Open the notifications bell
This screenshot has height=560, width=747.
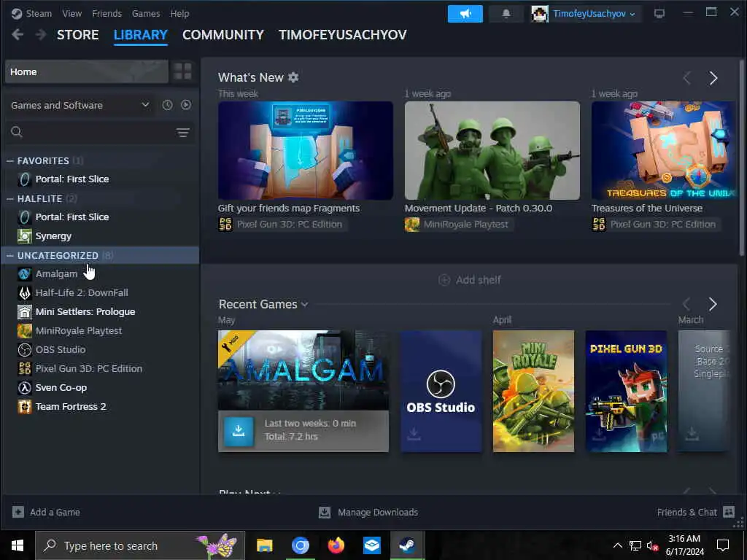pyautogui.click(x=506, y=14)
